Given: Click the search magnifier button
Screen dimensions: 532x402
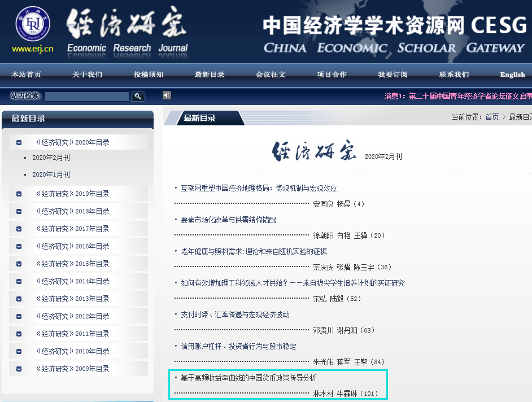Looking at the screenshot, I should click(138, 97).
